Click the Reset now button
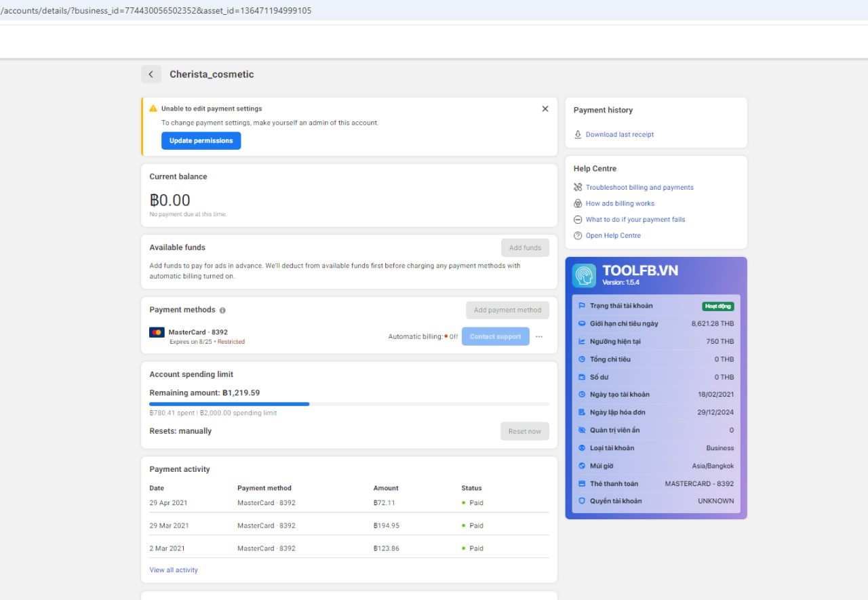 (525, 431)
